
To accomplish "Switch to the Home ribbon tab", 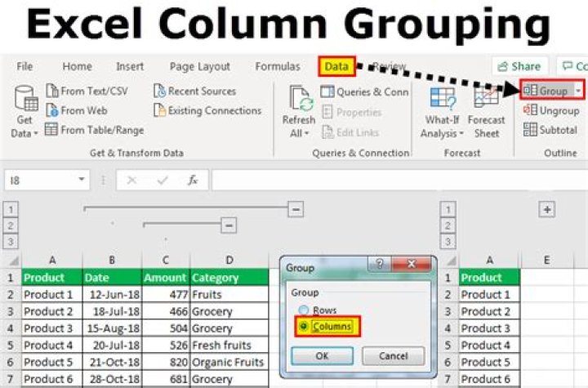I will pyautogui.click(x=77, y=66).
